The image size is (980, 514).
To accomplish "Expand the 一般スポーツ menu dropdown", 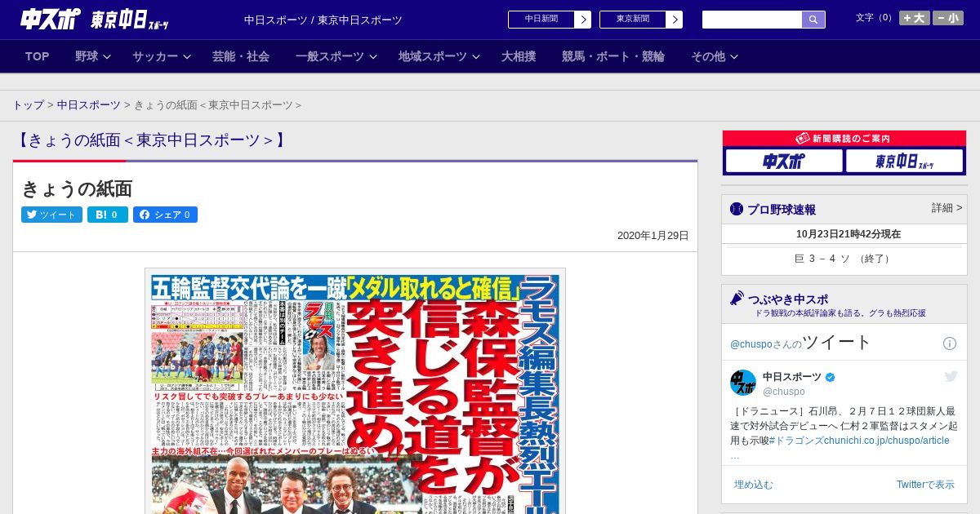I will [336, 56].
